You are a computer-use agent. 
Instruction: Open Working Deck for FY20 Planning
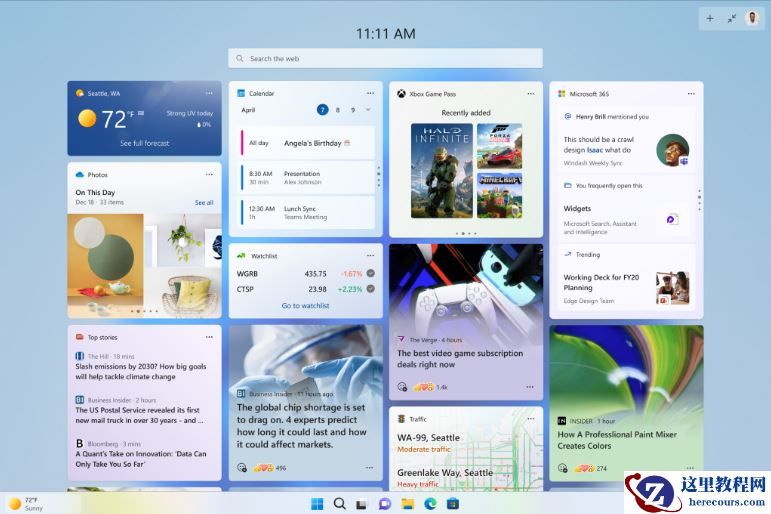626,278
